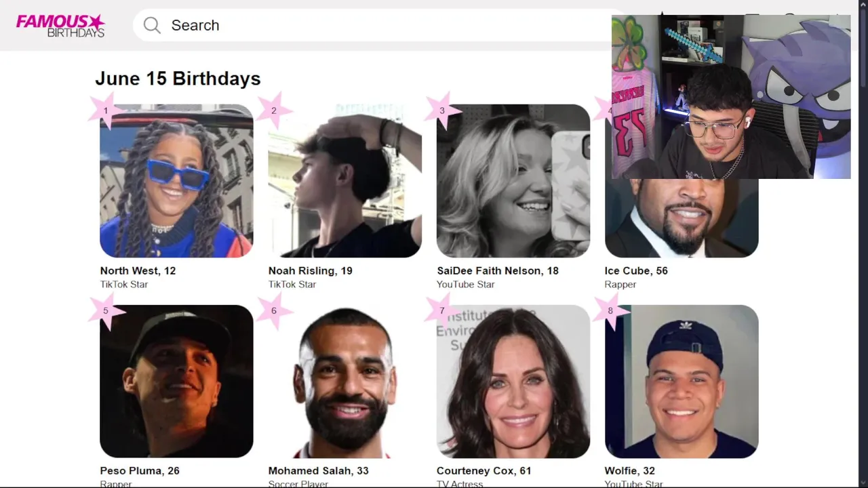Click the "Mohamed Salah, 33" name link

(318, 470)
